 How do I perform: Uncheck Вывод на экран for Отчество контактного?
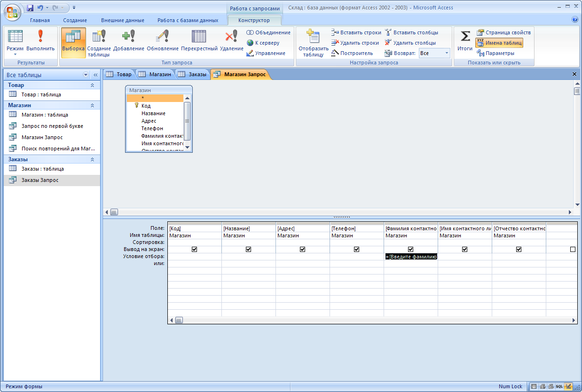(x=519, y=250)
